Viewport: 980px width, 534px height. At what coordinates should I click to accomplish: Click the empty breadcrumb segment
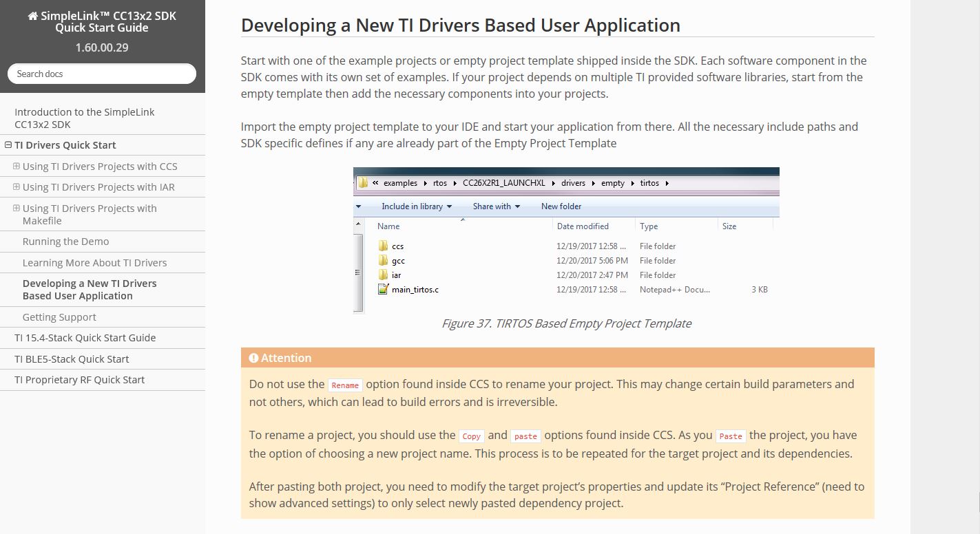(613, 183)
